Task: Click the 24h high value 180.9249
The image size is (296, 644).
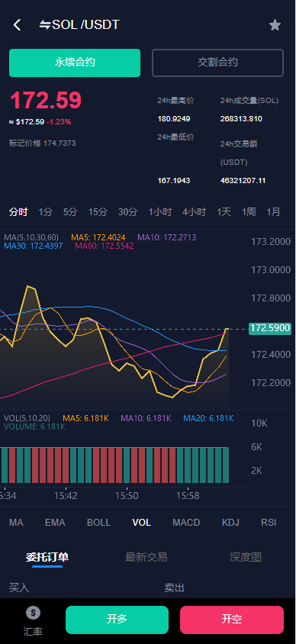Action: click(x=174, y=119)
